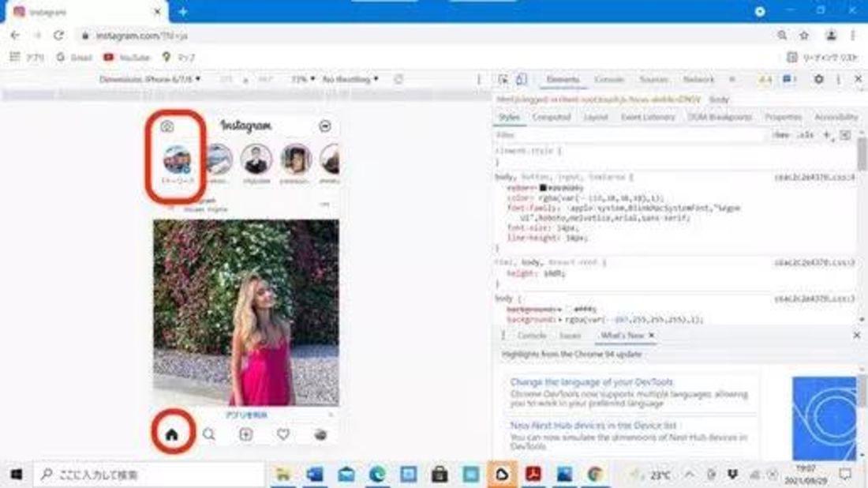Add a new style rule plus icon
868x488 pixels.
(827, 135)
